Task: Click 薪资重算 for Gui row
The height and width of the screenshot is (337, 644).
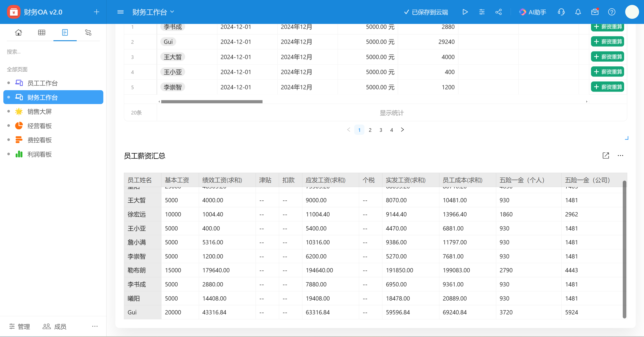Action: pos(608,42)
